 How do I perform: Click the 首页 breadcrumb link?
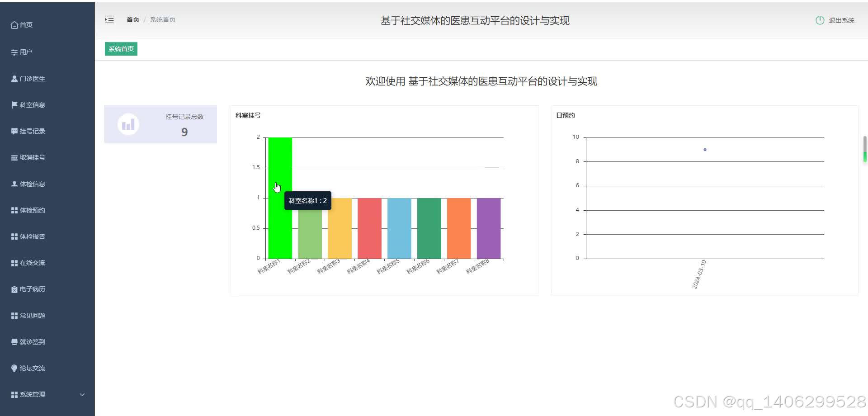[133, 19]
